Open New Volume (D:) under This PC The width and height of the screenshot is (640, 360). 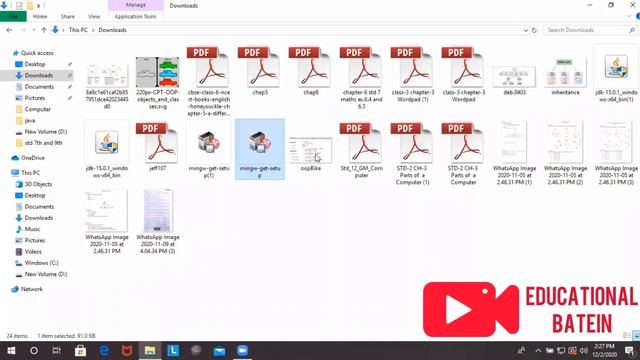point(46,274)
